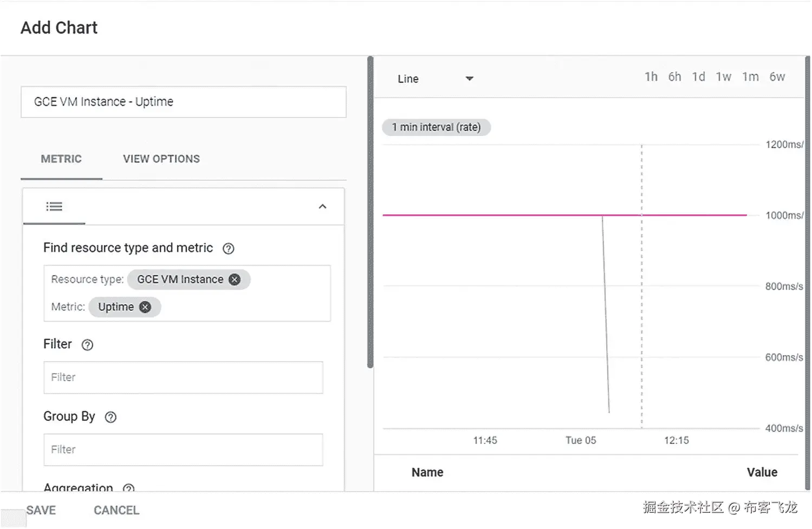
Task: Open the Filter help icon
Action: point(87,345)
